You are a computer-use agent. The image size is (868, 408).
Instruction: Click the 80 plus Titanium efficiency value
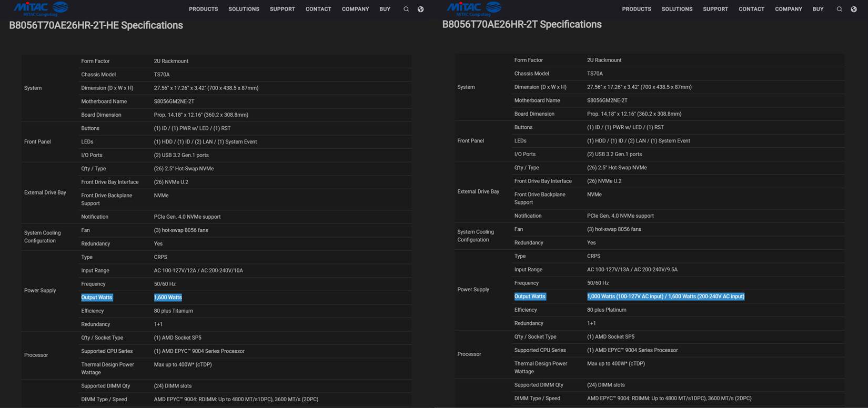pyautogui.click(x=173, y=311)
